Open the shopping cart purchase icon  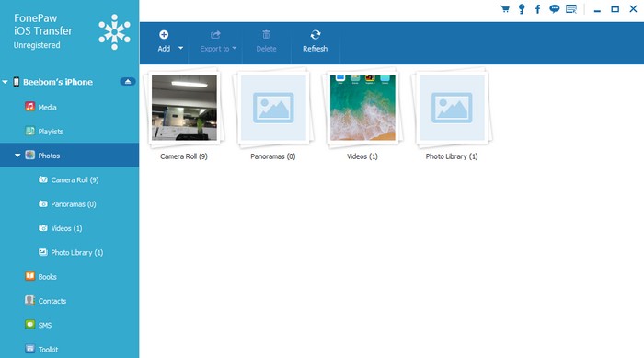click(505, 9)
